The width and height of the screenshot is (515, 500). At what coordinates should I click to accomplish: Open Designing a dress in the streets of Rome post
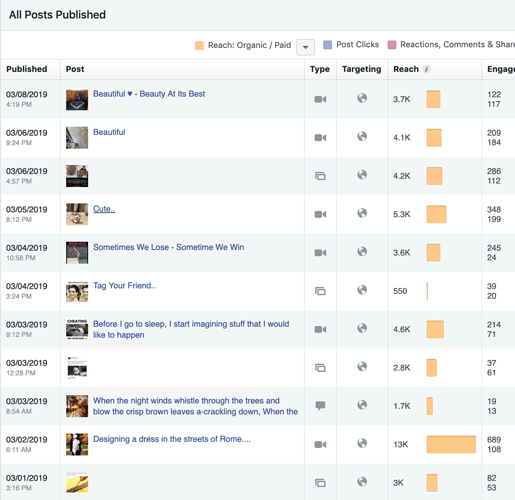(172, 439)
